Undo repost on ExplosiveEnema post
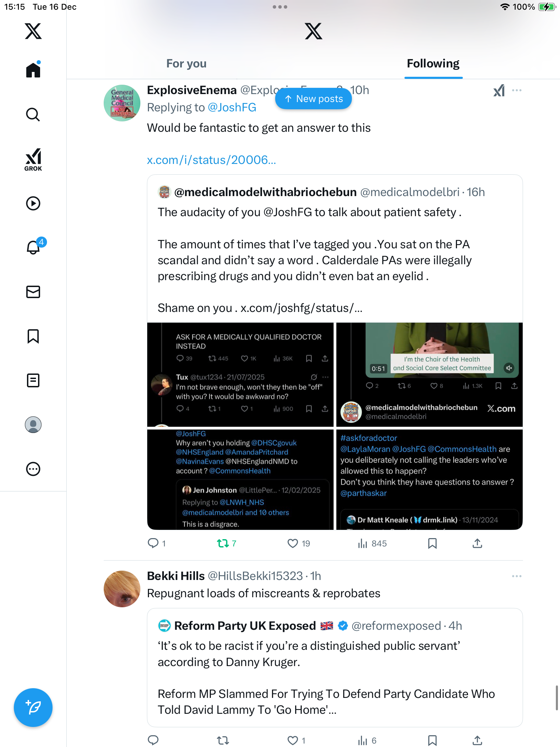The image size is (560, 747). pyautogui.click(x=223, y=543)
